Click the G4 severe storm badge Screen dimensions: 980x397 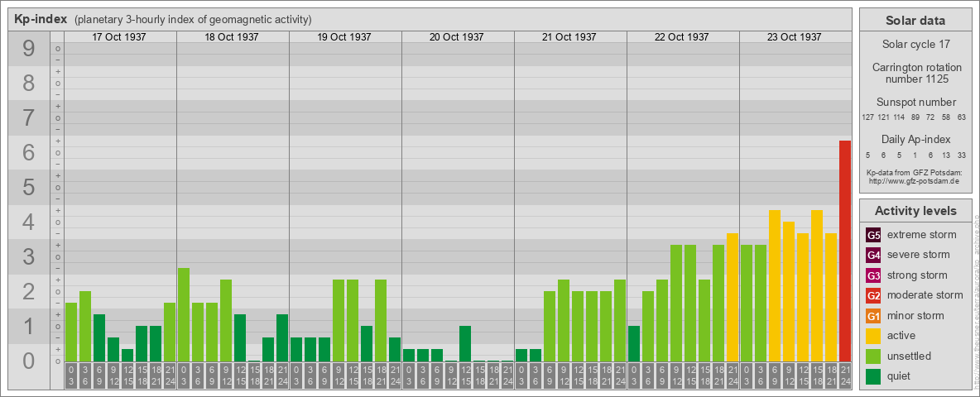point(873,256)
